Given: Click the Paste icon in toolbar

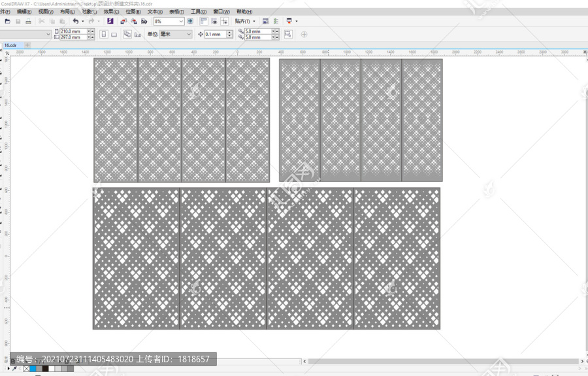Looking at the screenshot, I should click(63, 22).
